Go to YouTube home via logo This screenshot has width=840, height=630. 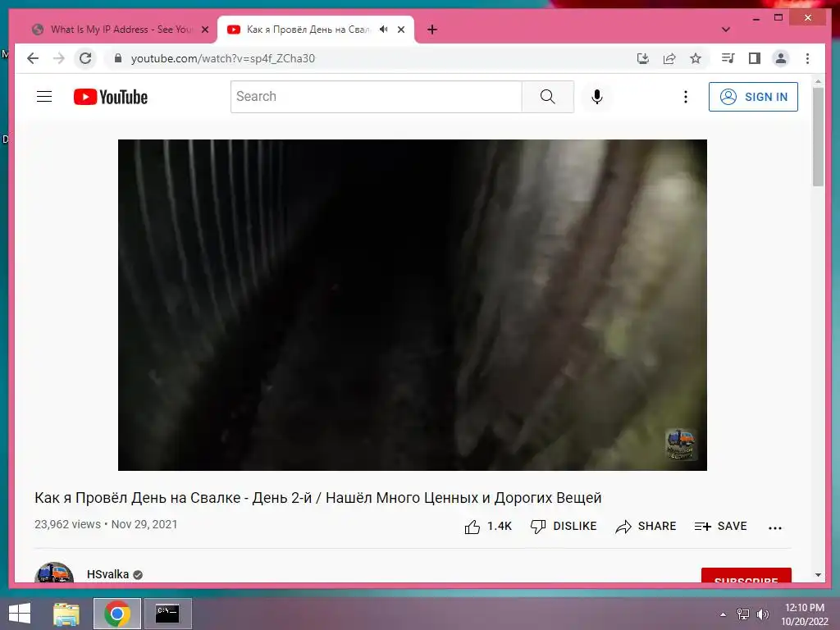tap(111, 97)
